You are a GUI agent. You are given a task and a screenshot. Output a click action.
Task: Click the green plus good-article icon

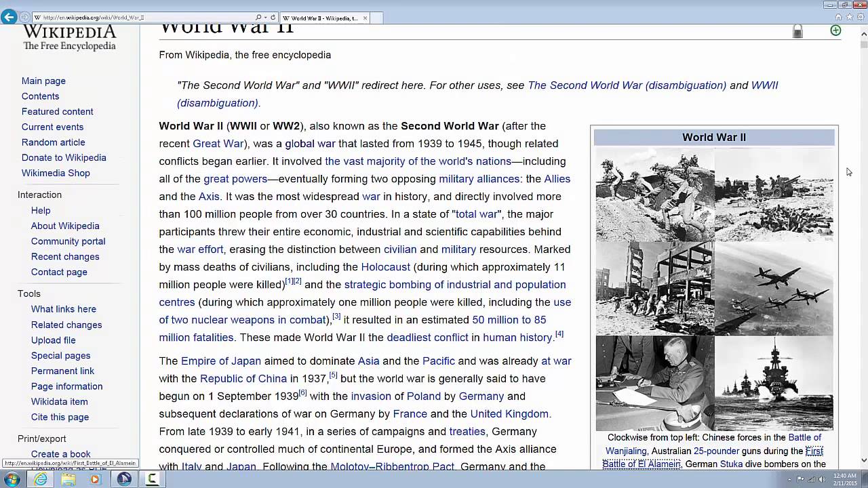[835, 30]
